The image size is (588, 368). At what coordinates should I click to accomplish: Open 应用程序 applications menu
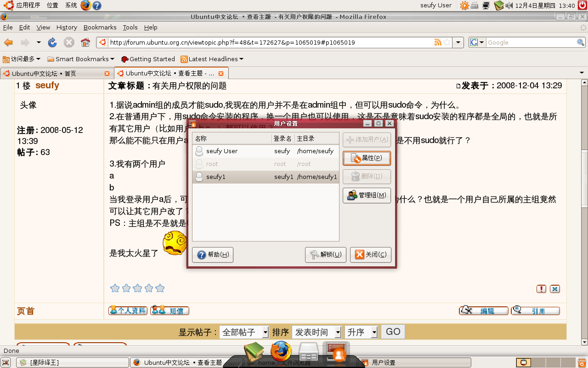point(23,6)
